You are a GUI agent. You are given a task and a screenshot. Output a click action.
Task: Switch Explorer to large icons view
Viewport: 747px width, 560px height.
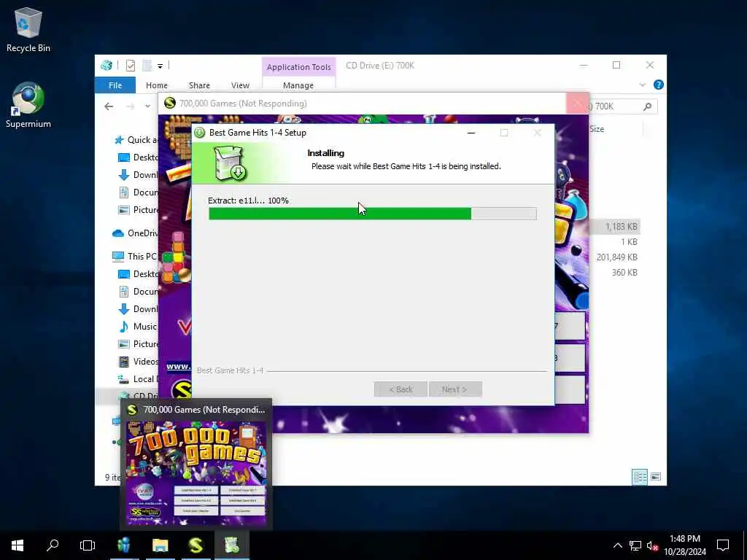[x=656, y=477]
